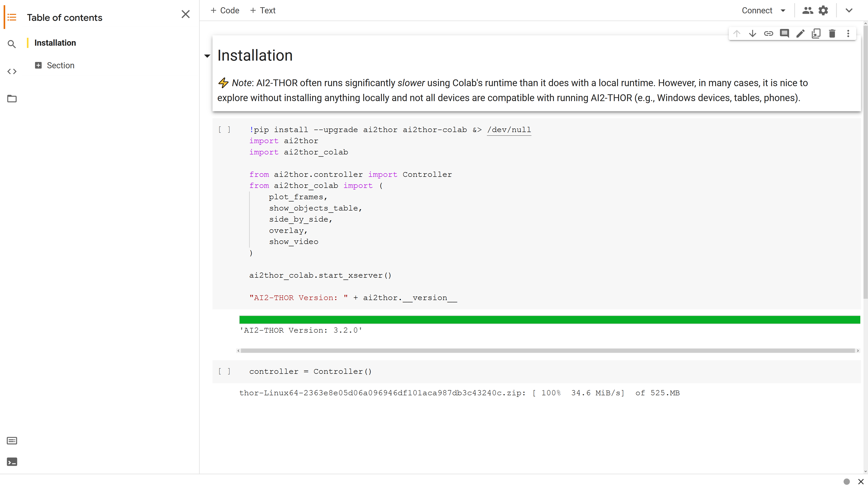Expand the header chevron at top right
This screenshot has height=488, width=868.
849,10
